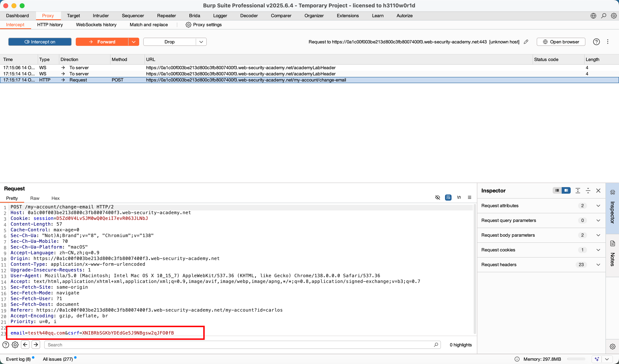Click the help question-mark icon beside Open browser

pos(596,42)
